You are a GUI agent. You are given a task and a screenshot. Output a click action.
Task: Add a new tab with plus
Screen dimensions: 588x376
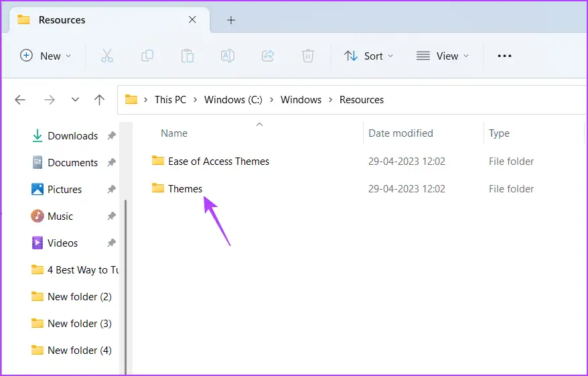click(231, 20)
